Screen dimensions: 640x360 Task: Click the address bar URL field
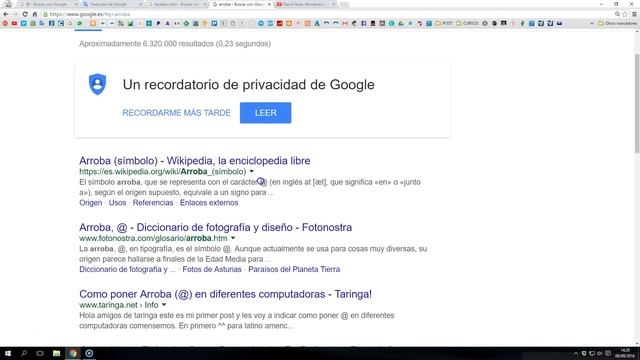[327, 14]
